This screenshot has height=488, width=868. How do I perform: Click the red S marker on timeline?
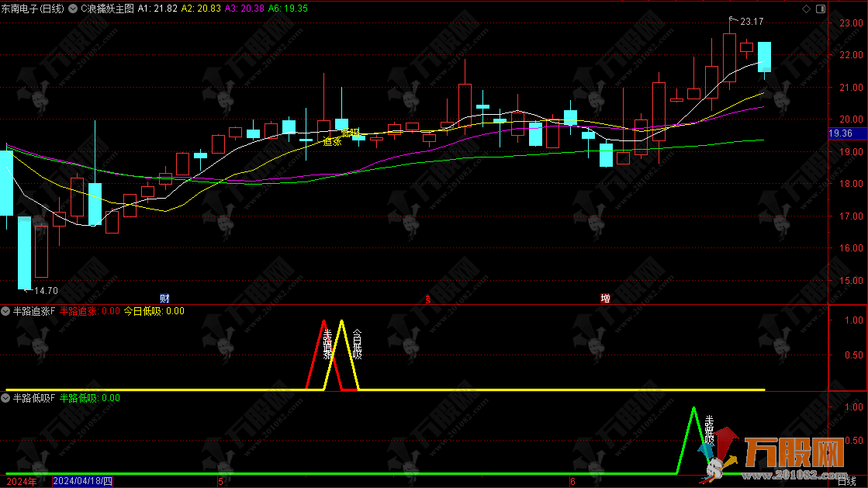tap(428, 299)
